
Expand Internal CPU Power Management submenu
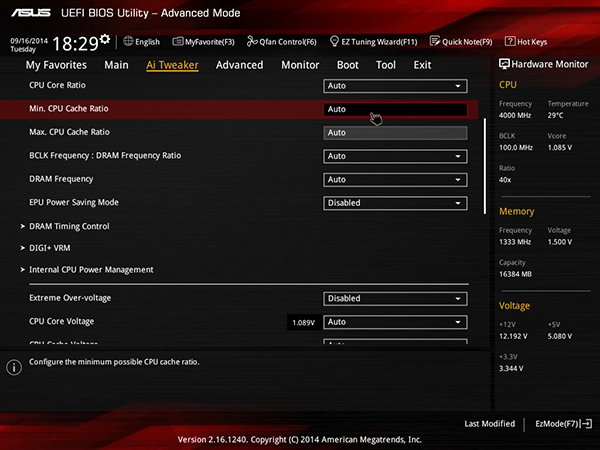coord(91,270)
